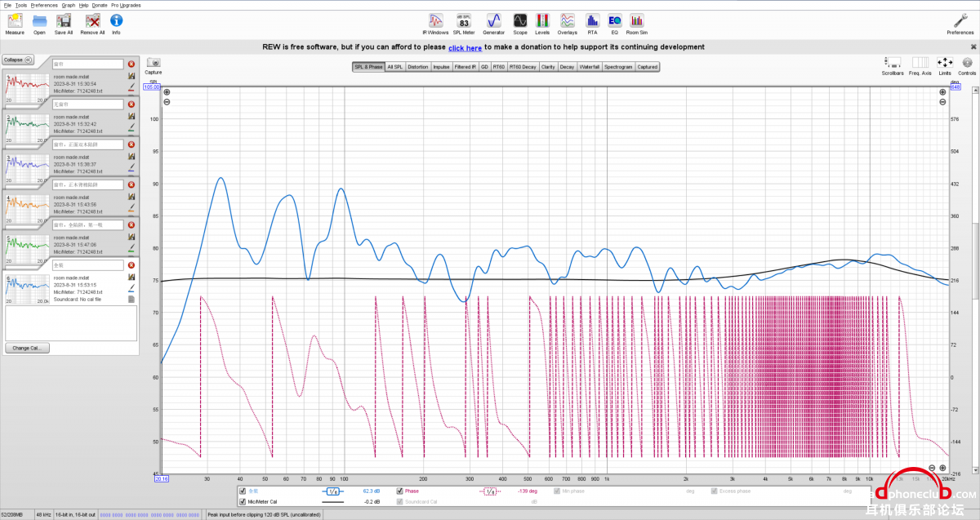Viewport: 980px width, 520px height.
Task: Click the measurement 6 name field
Action: (x=87, y=265)
